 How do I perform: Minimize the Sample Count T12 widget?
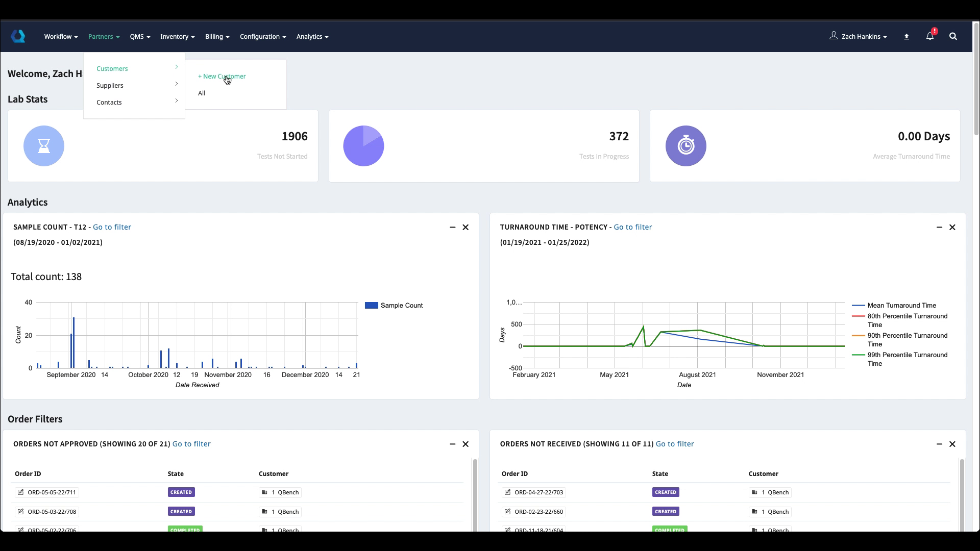pyautogui.click(x=452, y=227)
